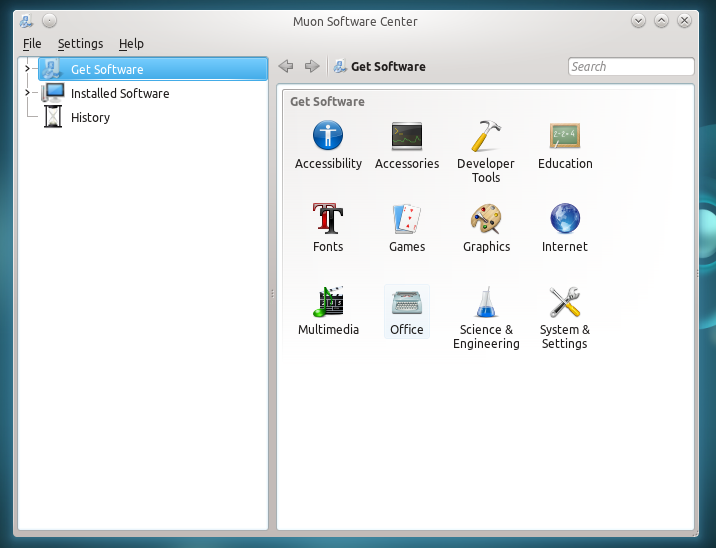Open the Fonts category icon

tap(328, 218)
